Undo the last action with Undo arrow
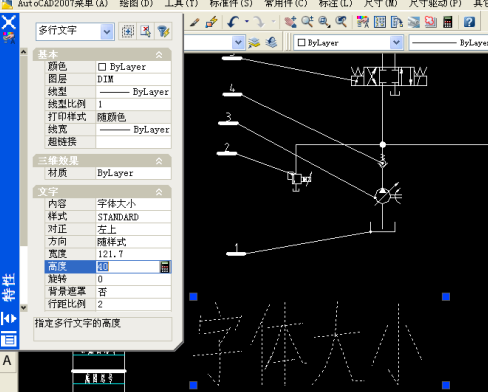The height and width of the screenshot is (392, 488). tap(233, 22)
